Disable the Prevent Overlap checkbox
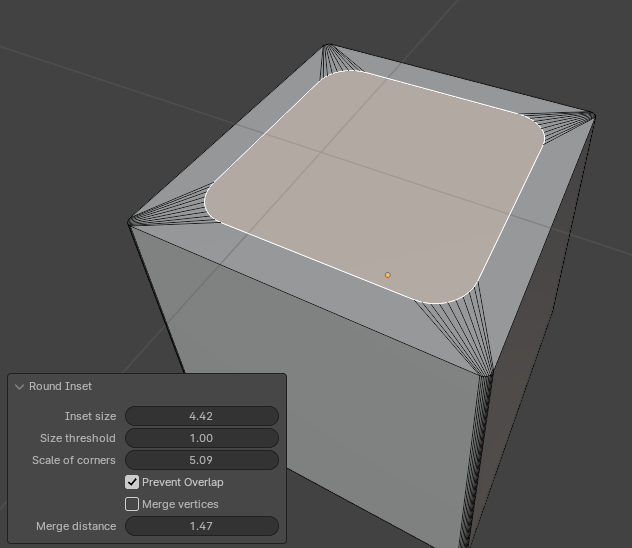Screen dimensions: 632x548 [x=132, y=482]
